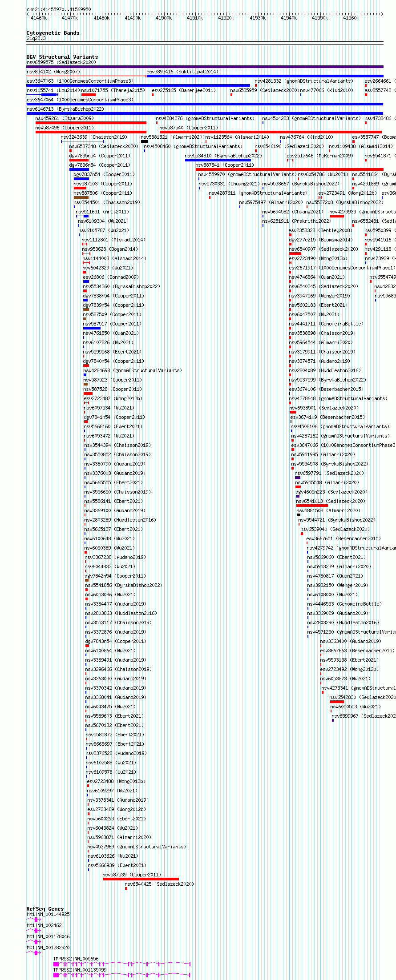Open nsv1071755 (Thareja2015) variant
Viewport: 396px width, 980px height.
113,90
